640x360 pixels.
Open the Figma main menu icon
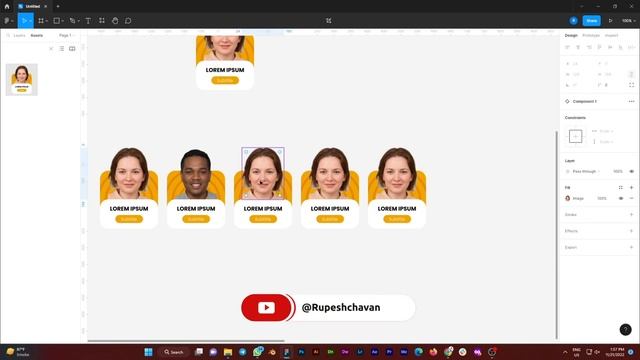coord(7,20)
